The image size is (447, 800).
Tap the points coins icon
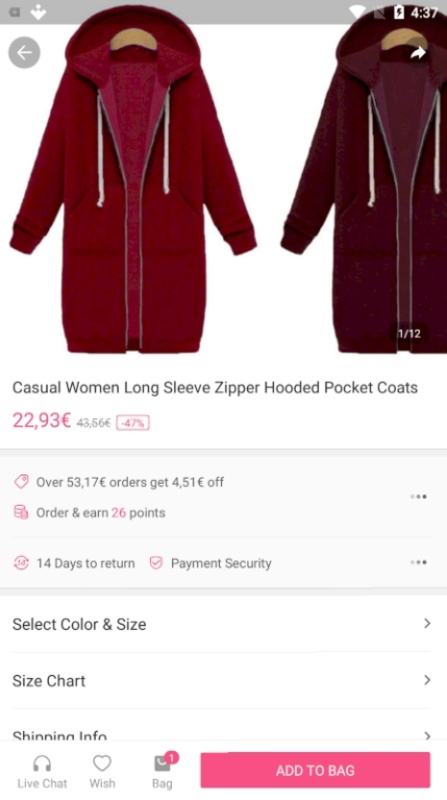21,512
